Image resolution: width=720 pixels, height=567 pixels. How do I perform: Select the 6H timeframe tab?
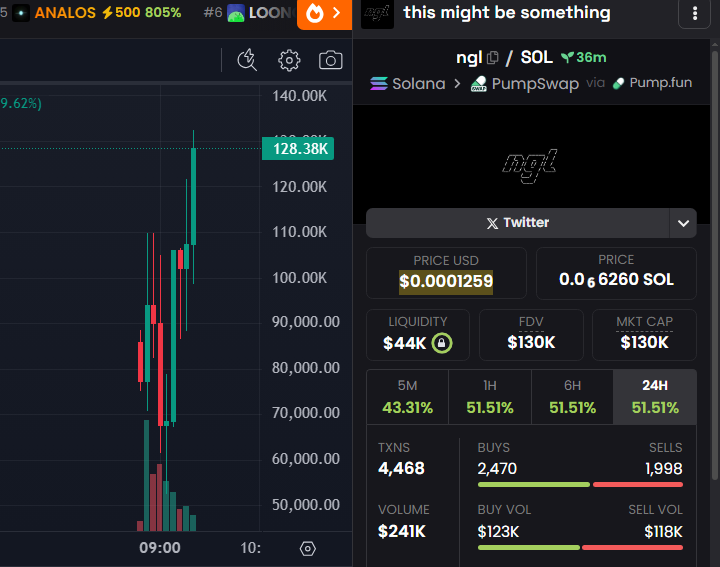(x=572, y=397)
